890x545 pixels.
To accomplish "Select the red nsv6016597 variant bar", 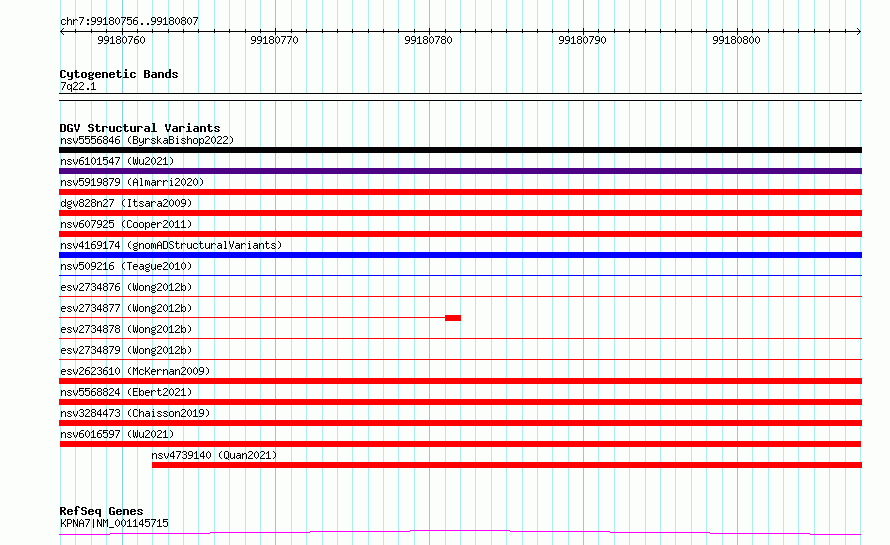I will (460, 444).
